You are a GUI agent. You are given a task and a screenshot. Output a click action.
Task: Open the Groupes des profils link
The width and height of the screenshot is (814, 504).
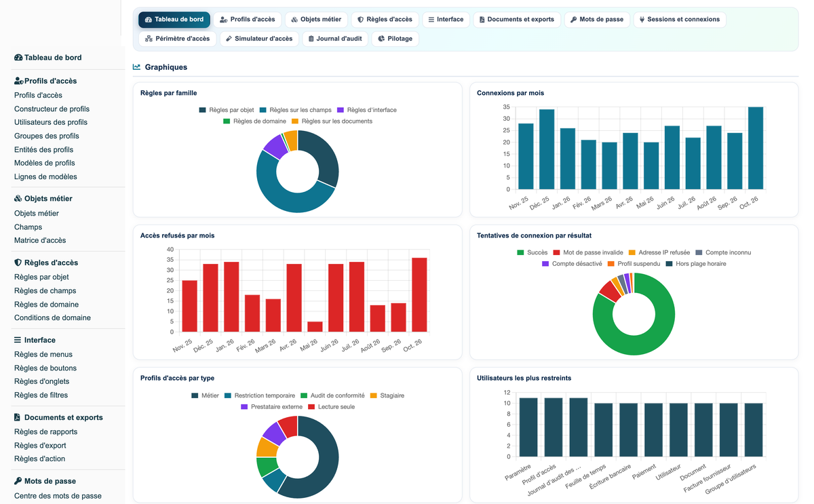47,136
